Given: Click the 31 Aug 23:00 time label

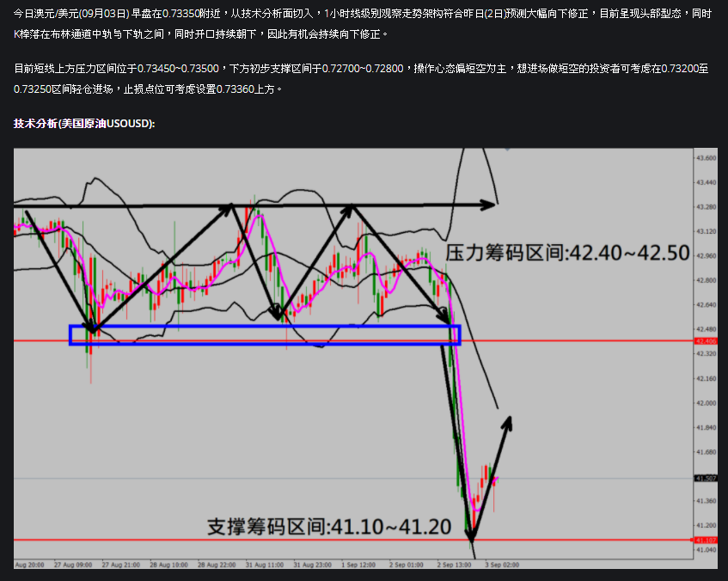Looking at the screenshot, I should coord(313,566).
